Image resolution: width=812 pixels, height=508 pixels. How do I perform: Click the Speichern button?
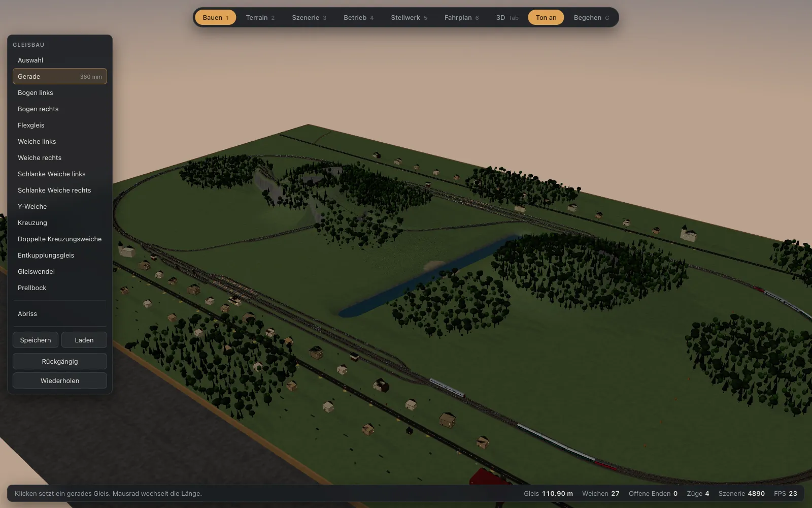36,340
